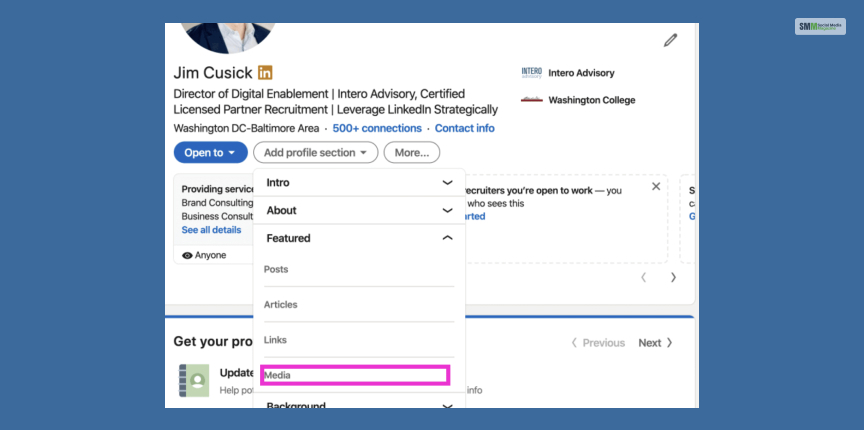Viewport: 864px width, 430px height.
Task: Expand the Background section chevron
Action: [x=447, y=406]
